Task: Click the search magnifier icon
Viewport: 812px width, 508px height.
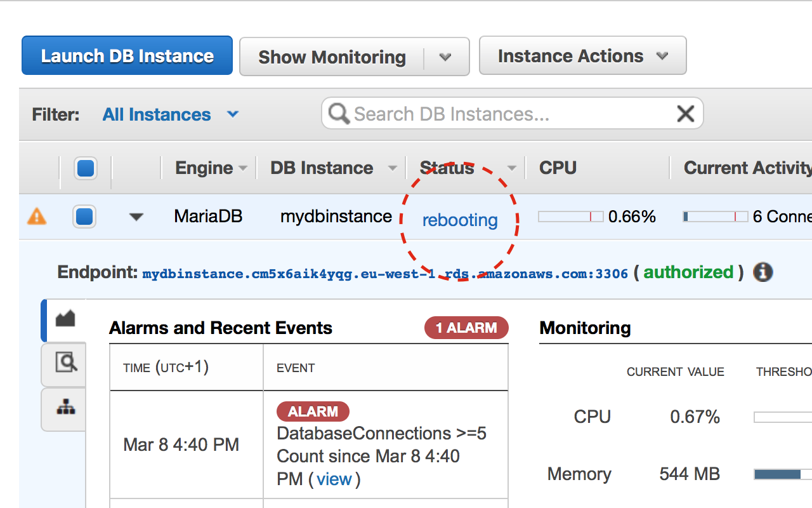Action: pos(339,114)
